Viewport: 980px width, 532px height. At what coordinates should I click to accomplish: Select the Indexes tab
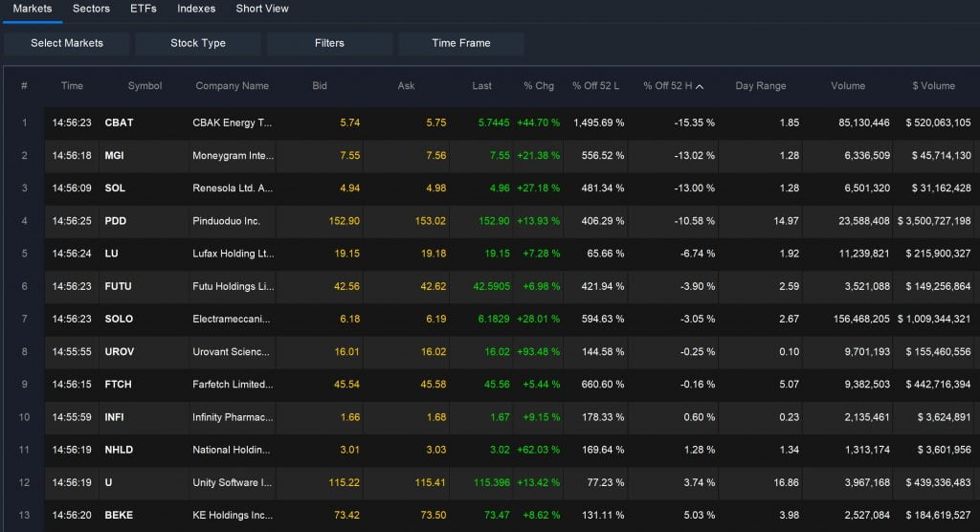[x=196, y=9]
